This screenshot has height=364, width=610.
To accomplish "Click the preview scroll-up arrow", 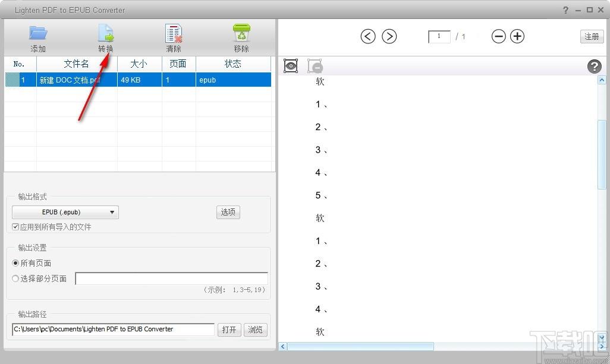I will pos(602,80).
